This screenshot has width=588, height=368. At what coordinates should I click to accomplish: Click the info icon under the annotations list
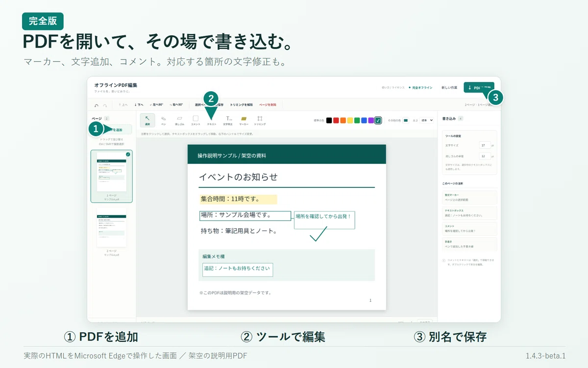444,261
